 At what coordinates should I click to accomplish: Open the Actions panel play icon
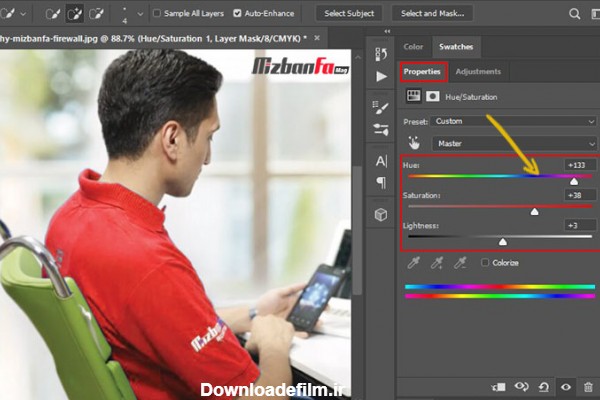(381, 77)
